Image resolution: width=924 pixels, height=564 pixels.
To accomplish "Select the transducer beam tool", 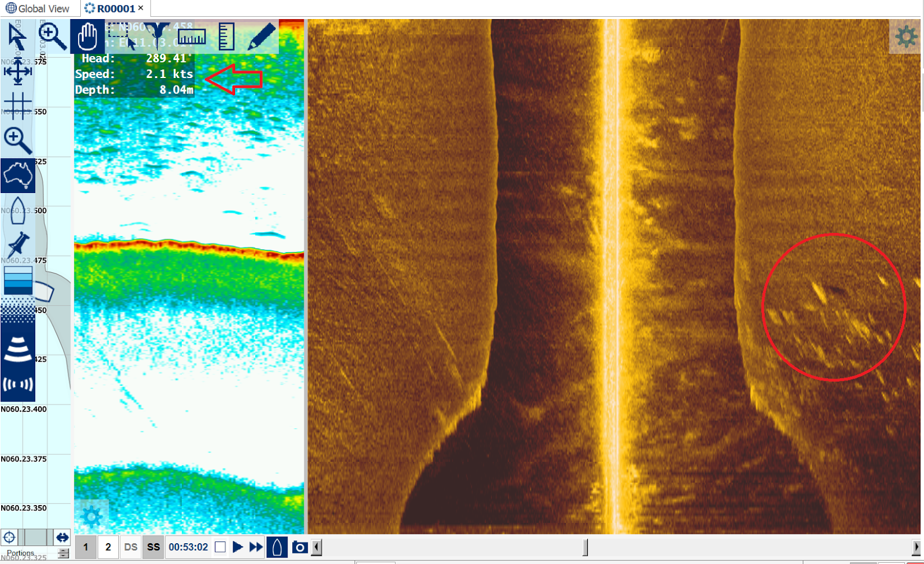I will [x=156, y=36].
